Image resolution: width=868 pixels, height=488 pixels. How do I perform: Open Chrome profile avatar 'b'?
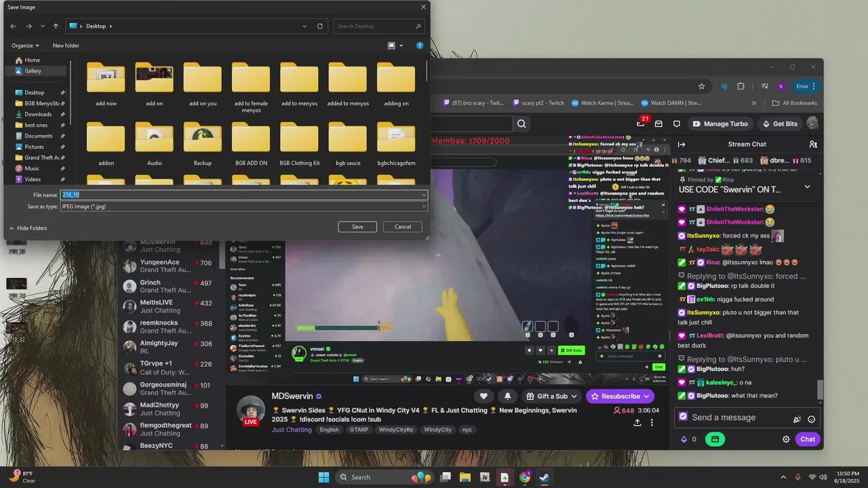pyautogui.click(x=781, y=86)
